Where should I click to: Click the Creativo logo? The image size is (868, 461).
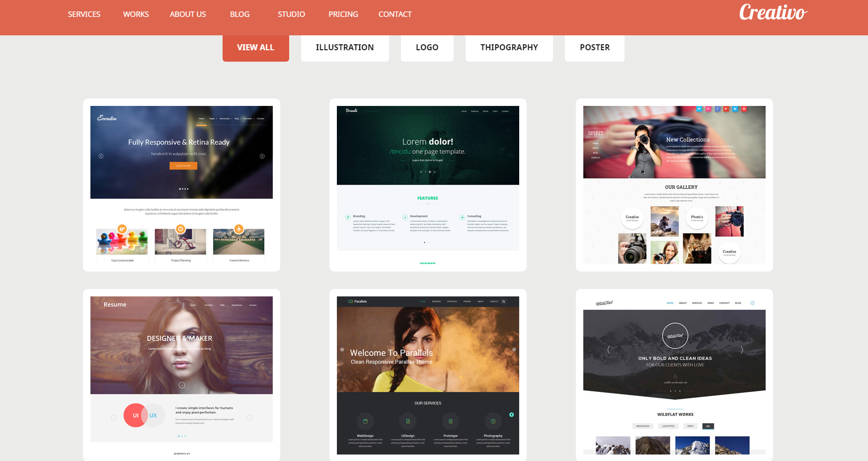[773, 12]
